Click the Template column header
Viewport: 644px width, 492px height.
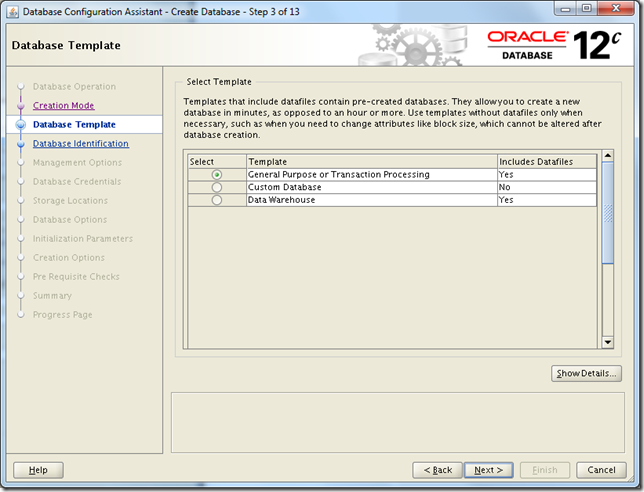371,161
